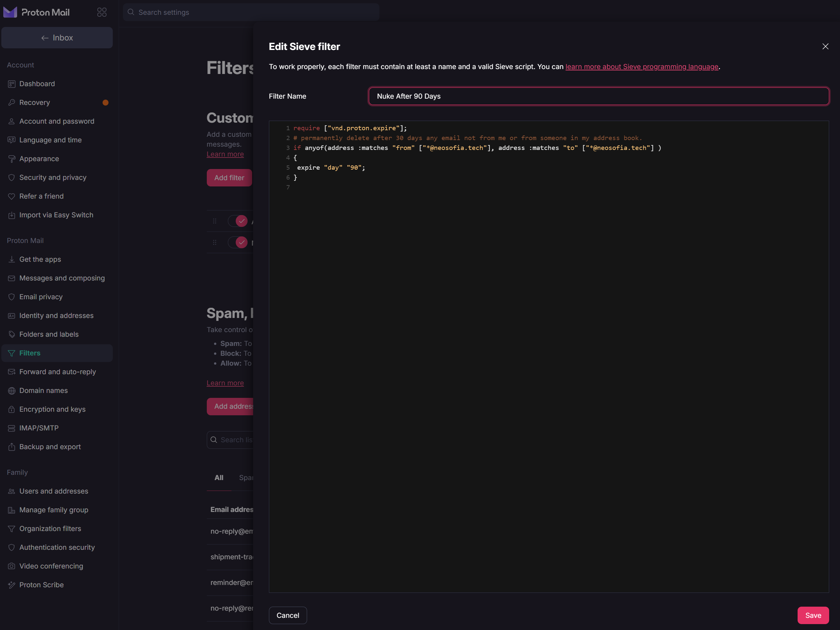Open Messages and composing settings

point(57,279)
